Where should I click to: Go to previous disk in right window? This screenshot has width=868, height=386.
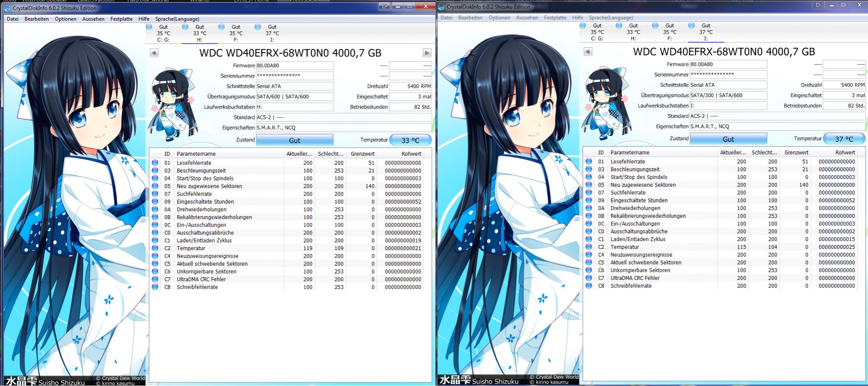(588, 51)
